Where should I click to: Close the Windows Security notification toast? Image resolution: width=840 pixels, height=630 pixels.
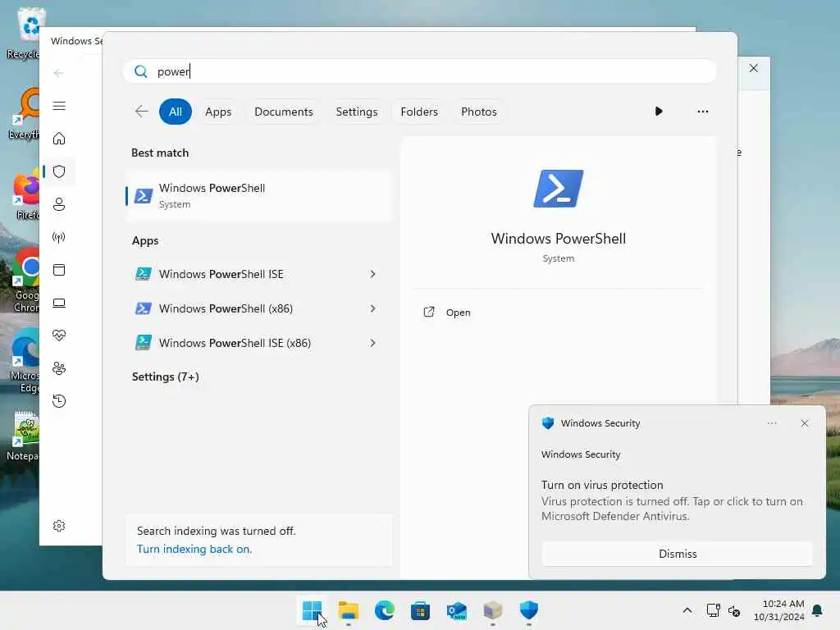(805, 423)
